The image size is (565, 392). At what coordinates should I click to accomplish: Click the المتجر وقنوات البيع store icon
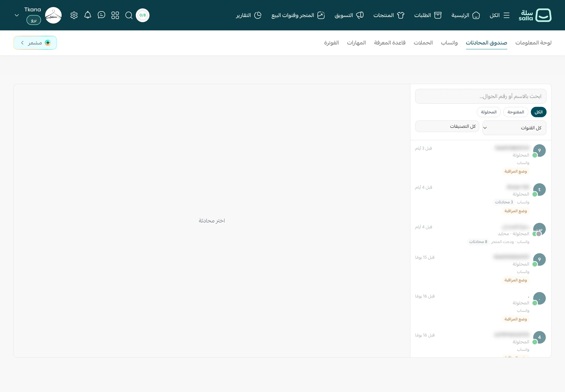(321, 15)
